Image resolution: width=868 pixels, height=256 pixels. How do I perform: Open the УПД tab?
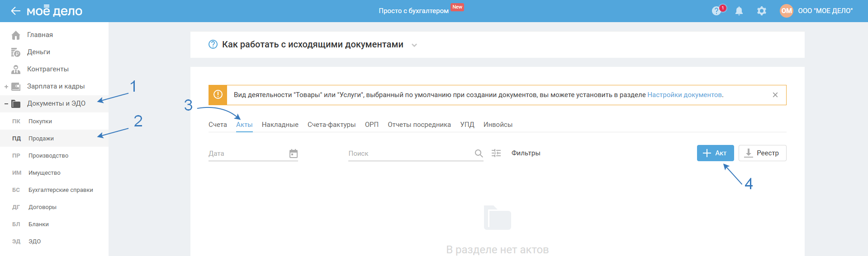(x=467, y=125)
